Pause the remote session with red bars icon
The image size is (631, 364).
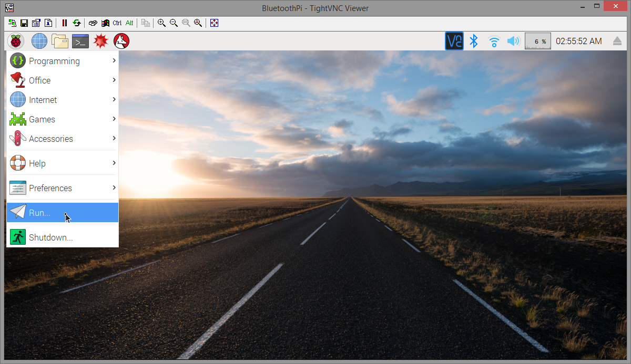click(65, 23)
